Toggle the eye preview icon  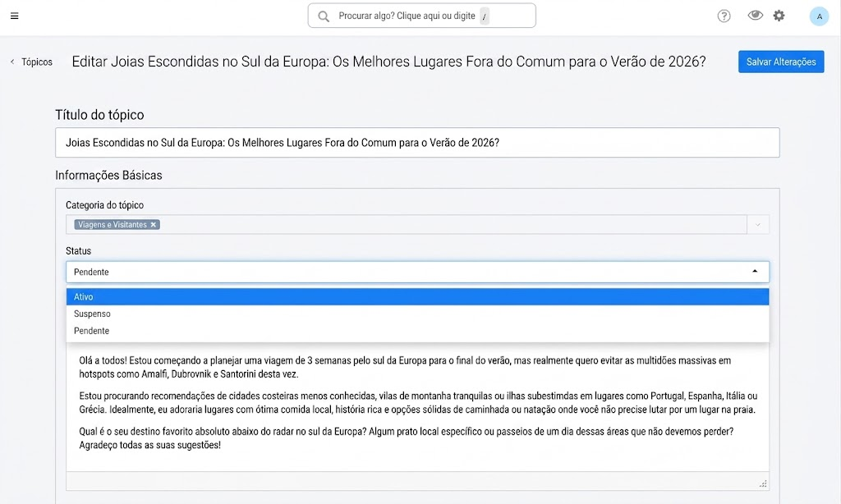[x=756, y=16]
